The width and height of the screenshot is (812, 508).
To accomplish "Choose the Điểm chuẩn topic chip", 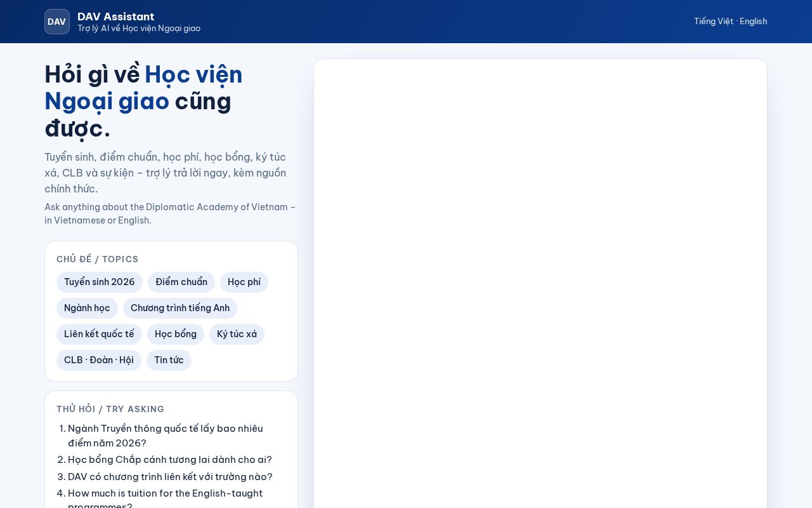I will pos(181,282).
